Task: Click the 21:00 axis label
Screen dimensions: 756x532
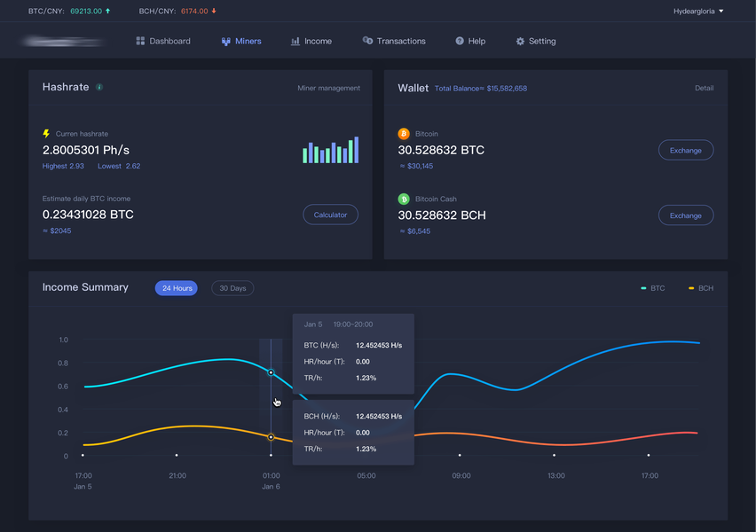Action: click(x=177, y=475)
